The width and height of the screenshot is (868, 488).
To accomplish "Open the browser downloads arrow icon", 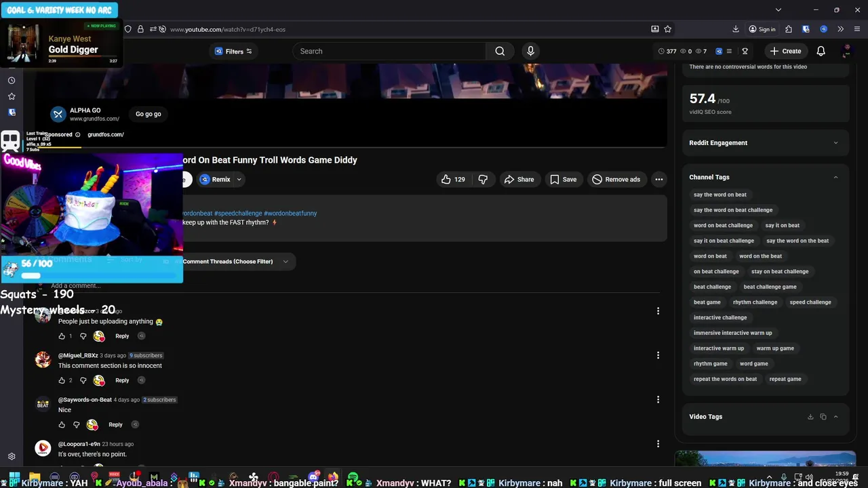I will point(736,29).
